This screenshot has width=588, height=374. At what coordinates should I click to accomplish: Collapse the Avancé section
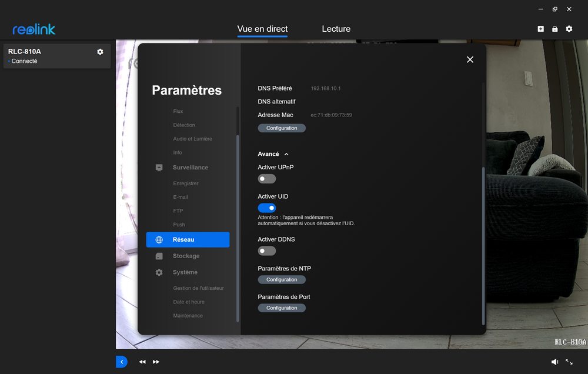[x=273, y=154]
